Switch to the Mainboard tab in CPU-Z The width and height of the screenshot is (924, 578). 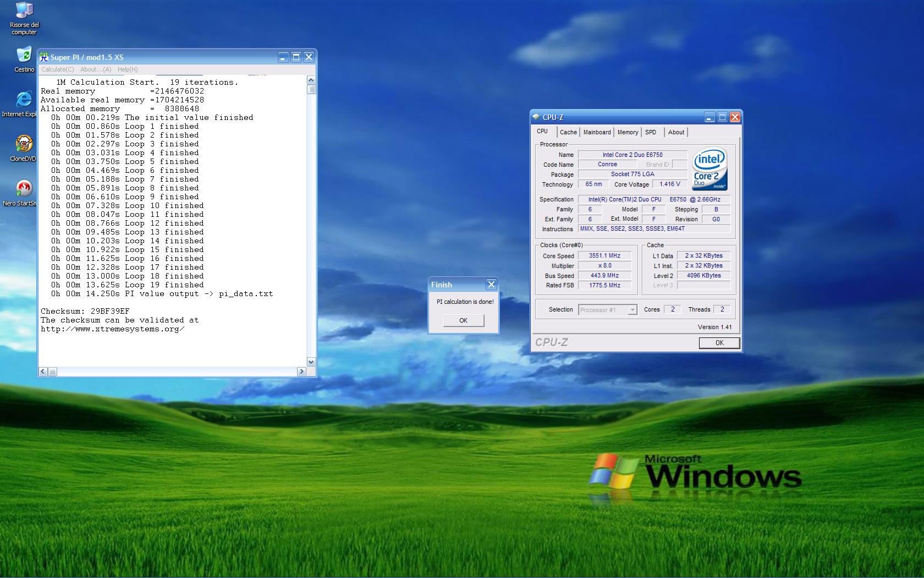pos(597,132)
